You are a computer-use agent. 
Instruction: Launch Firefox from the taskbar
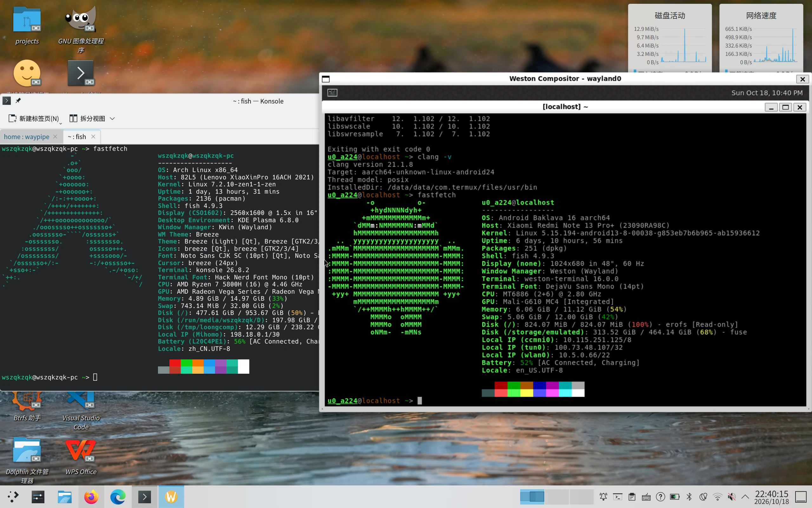click(x=91, y=497)
